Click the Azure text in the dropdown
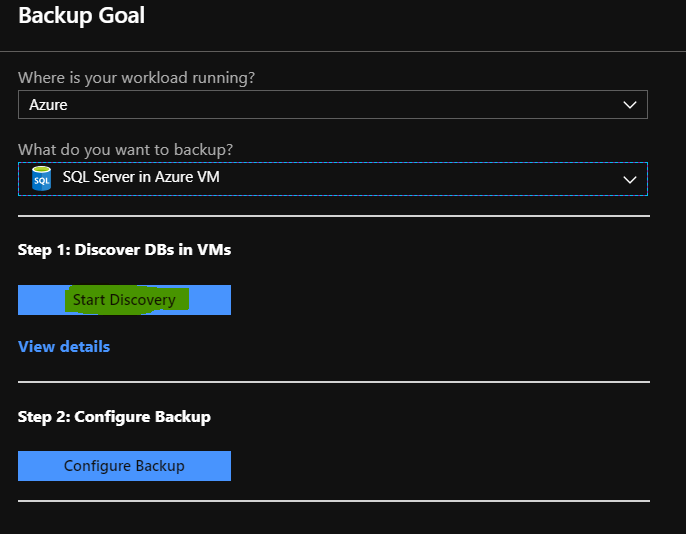 (48, 105)
